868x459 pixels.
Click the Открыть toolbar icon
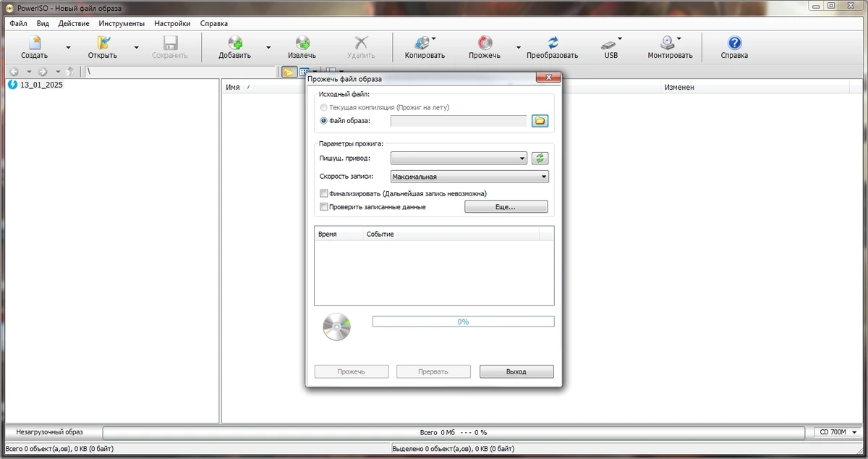(103, 43)
